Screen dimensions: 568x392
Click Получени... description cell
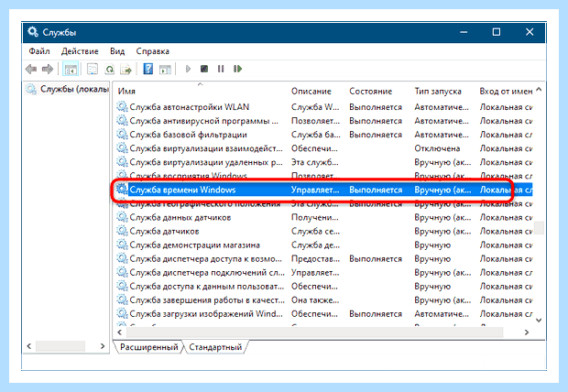click(315, 217)
